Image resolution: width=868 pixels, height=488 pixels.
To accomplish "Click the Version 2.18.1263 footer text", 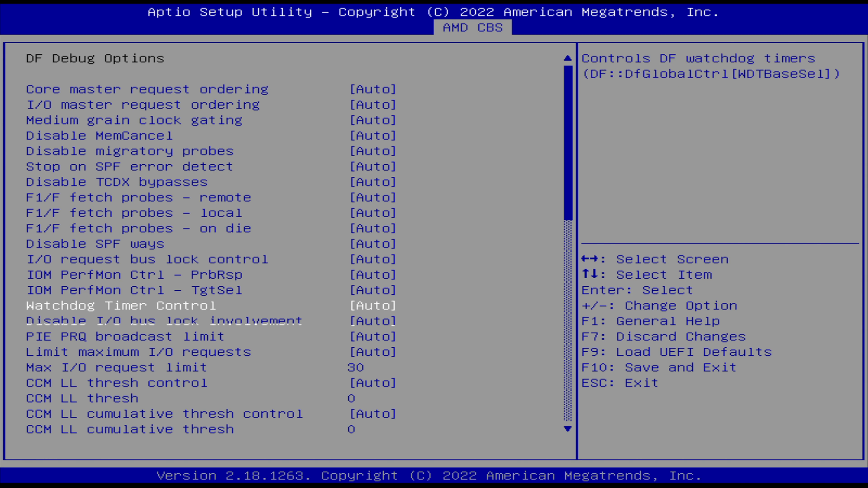I will [429, 476].
